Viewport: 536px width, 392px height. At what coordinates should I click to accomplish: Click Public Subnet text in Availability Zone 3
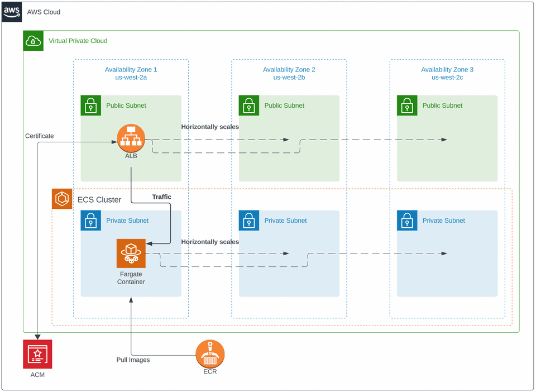pyautogui.click(x=443, y=106)
